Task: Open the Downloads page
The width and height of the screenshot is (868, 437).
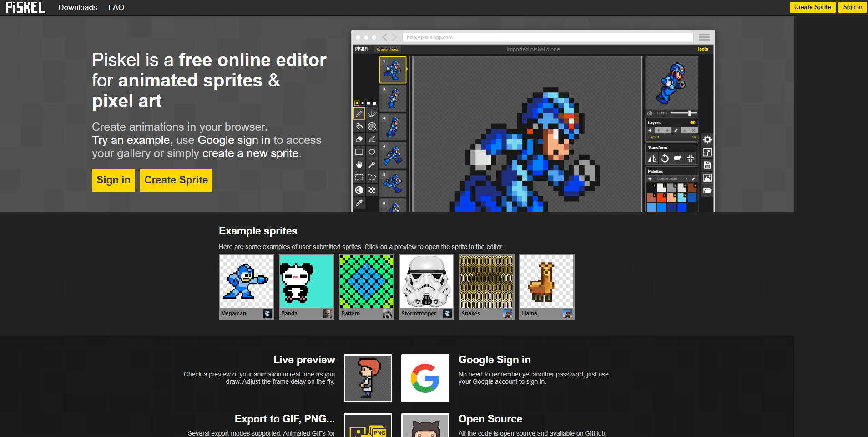Action: coord(77,7)
